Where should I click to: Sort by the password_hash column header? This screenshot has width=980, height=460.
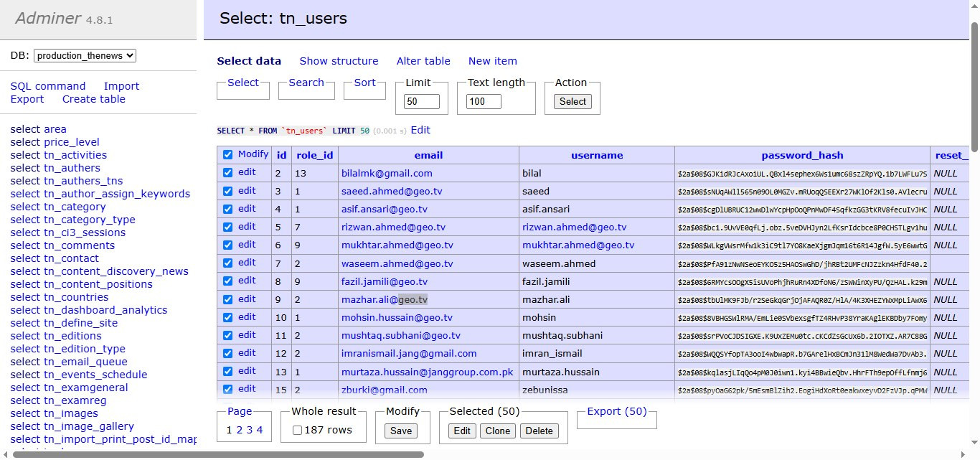(x=802, y=155)
